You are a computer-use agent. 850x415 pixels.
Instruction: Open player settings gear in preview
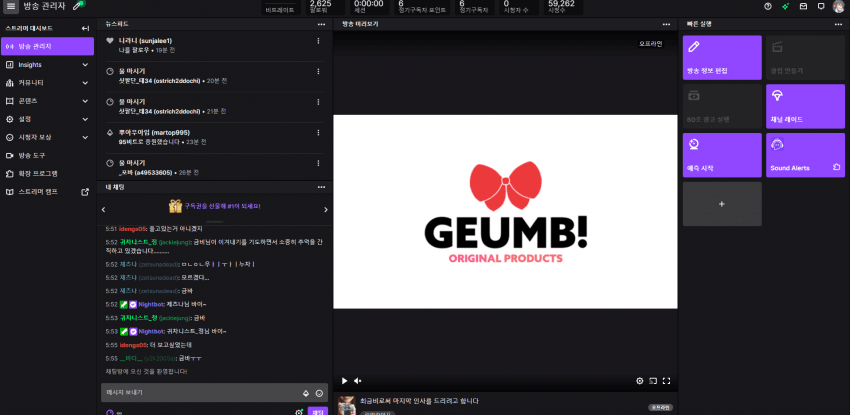tap(640, 381)
